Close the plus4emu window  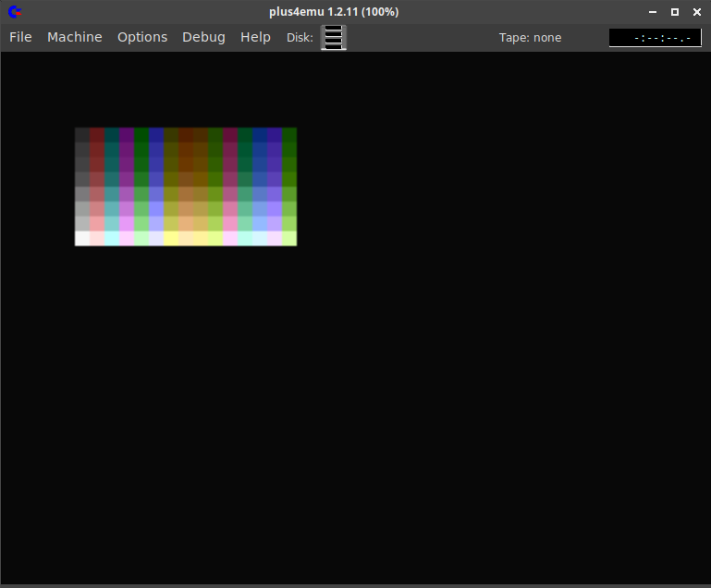pos(697,12)
